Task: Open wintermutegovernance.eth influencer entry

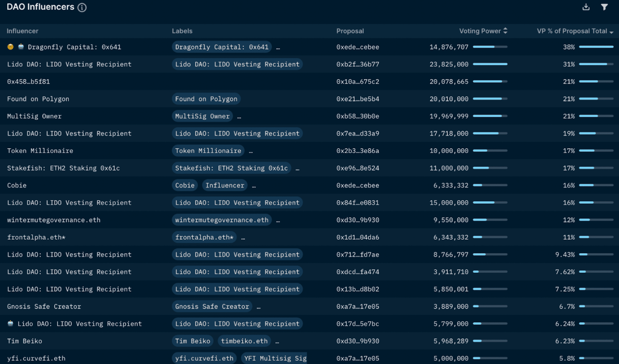Action: [x=54, y=220]
